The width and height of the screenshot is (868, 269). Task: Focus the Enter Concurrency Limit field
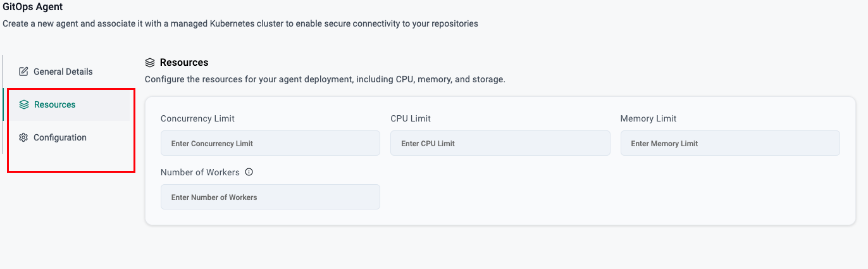[270, 143]
